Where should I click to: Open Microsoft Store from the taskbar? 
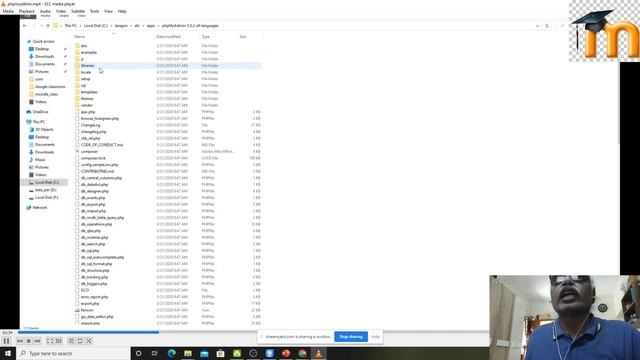[x=220, y=353]
